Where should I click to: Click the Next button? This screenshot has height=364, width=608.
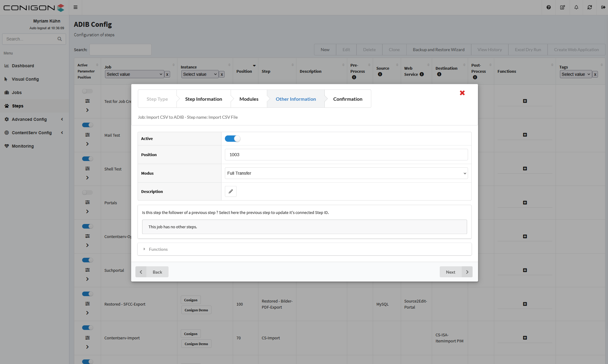(456, 272)
